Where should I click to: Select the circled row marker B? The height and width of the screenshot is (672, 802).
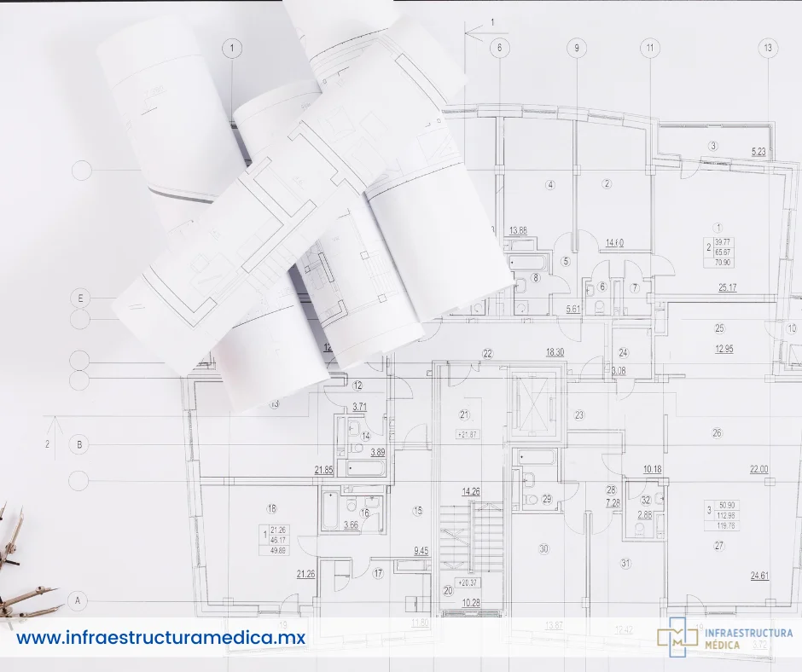[x=79, y=444]
